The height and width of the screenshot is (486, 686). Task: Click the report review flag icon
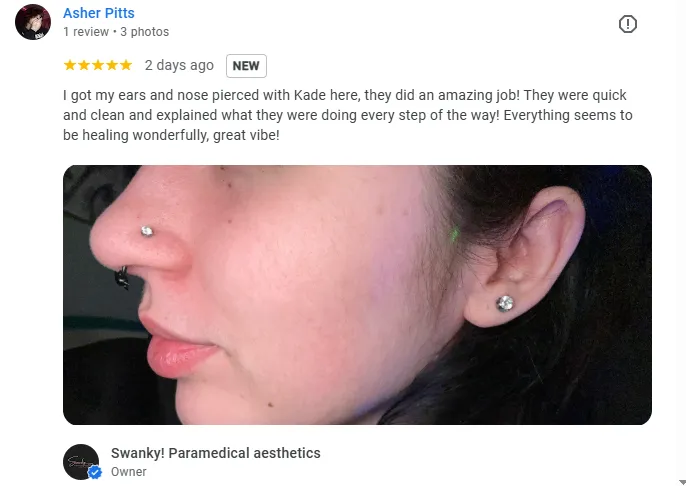[x=627, y=24]
